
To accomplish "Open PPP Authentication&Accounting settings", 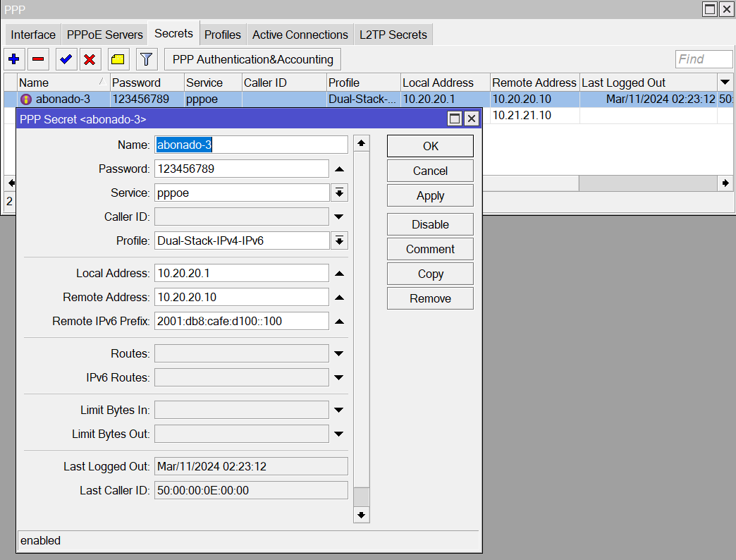I will tap(252, 59).
